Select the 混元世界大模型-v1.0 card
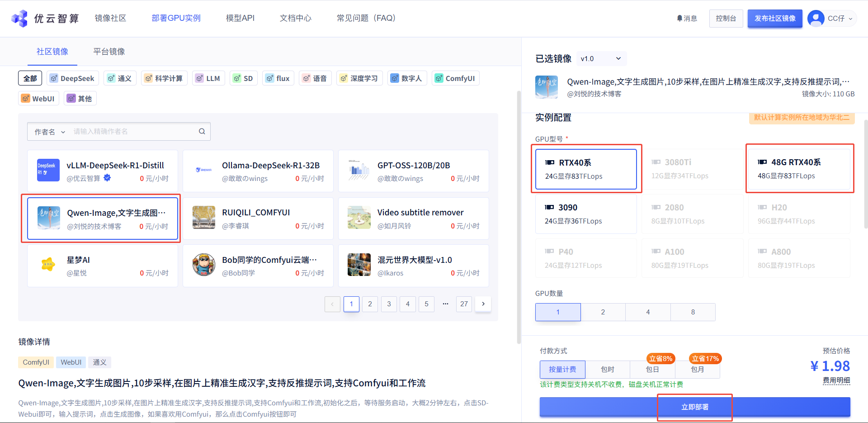The image size is (868, 423). (x=414, y=266)
